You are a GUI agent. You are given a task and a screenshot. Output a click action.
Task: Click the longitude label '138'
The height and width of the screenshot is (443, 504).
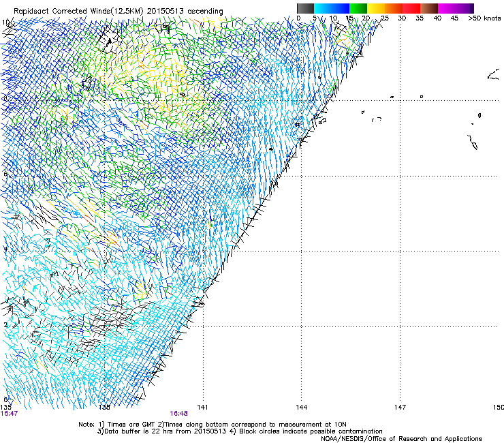[104, 408]
